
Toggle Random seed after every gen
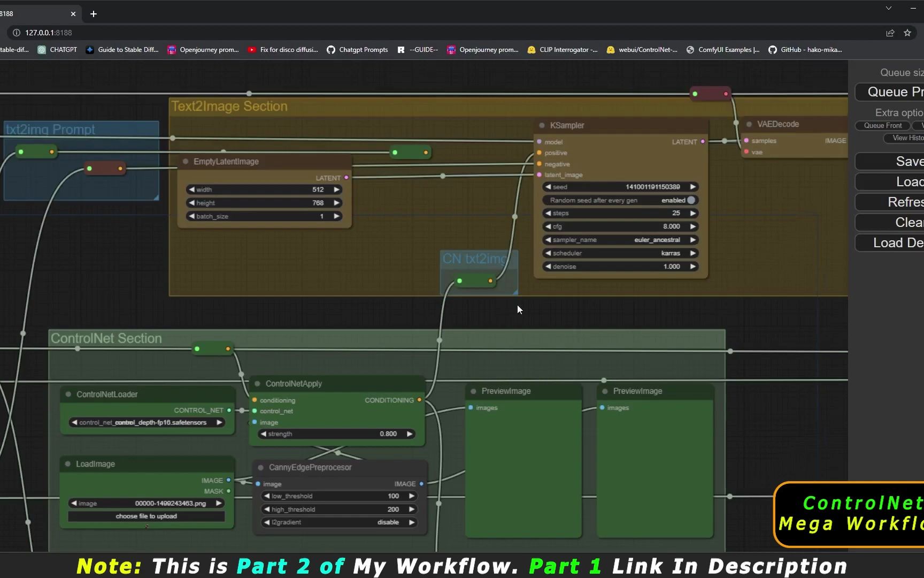pyautogui.click(x=620, y=200)
